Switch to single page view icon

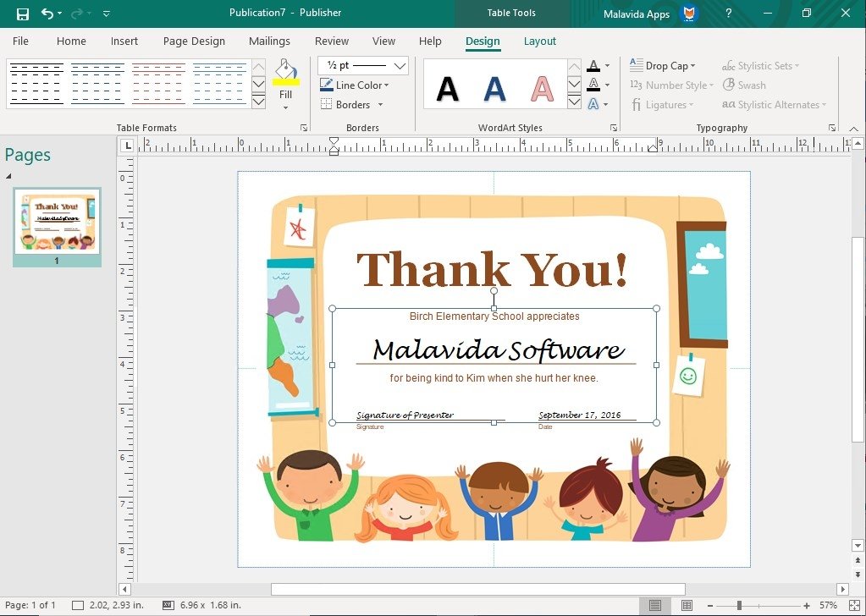tap(654, 606)
